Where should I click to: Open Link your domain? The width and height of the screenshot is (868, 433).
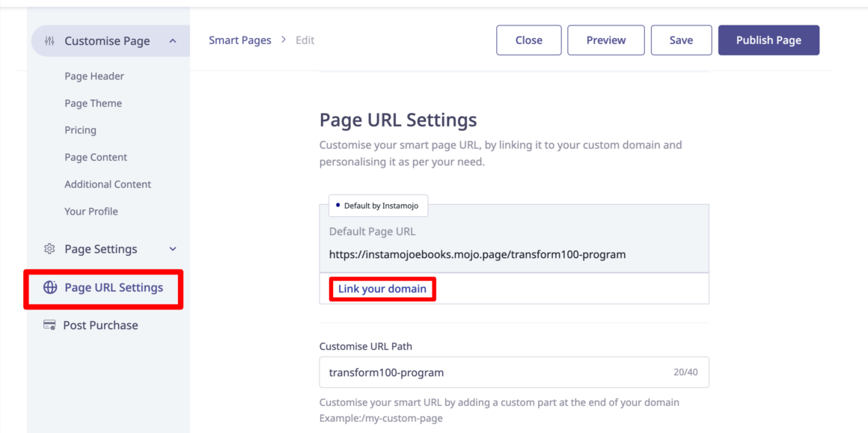coord(382,289)
